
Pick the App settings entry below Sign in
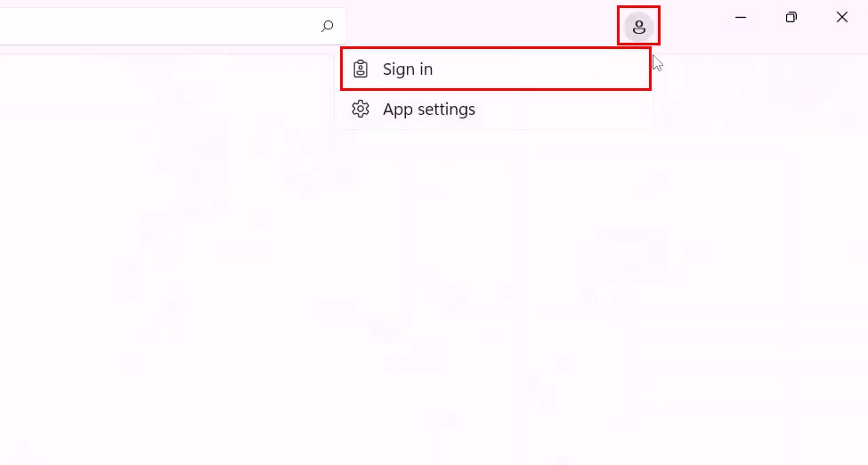(x=495, y=110)
